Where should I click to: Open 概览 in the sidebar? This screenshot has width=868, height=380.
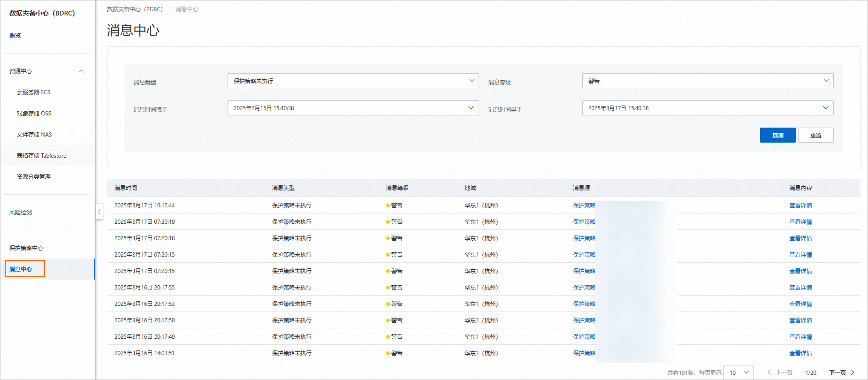click(15, 36)
